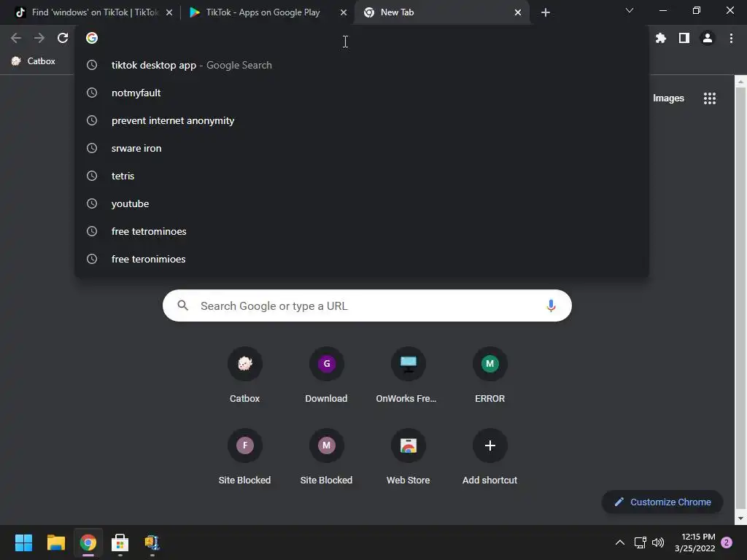This screenshot has width=747, height=560.
Task: Open Chrome's three-dot menu
Action: coord(731,38)
